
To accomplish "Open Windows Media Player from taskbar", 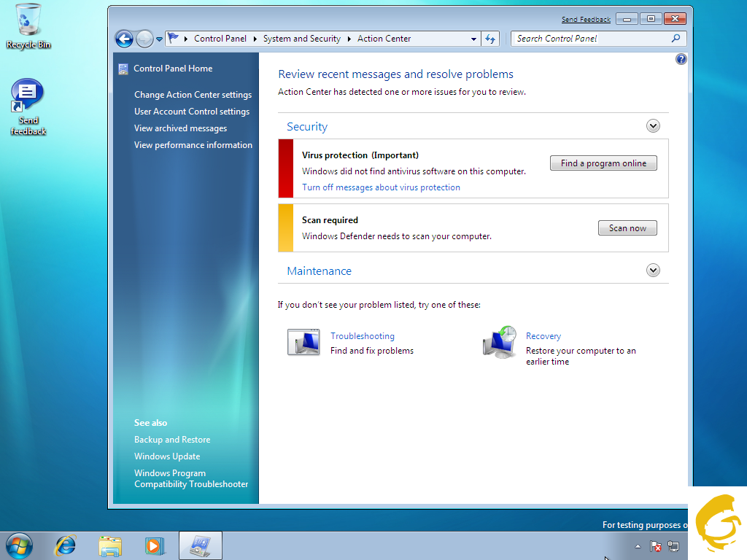I will point(155,545).
